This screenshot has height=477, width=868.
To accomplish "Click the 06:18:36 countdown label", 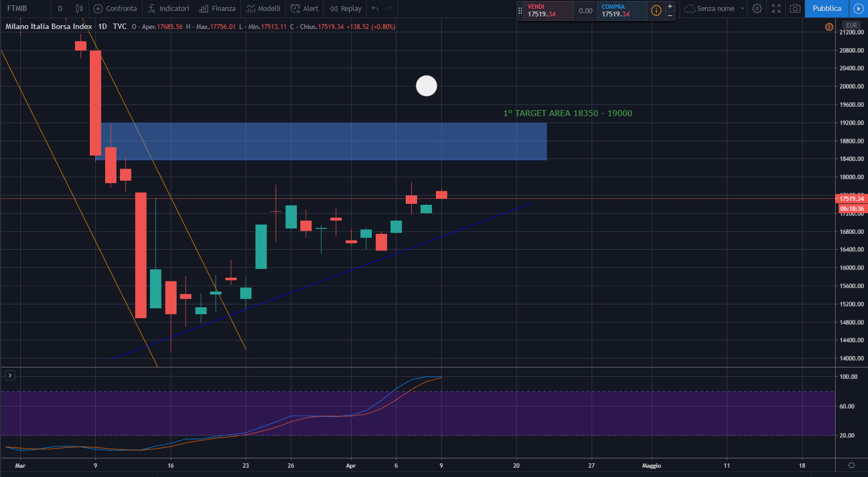I will tap(852, 209).
